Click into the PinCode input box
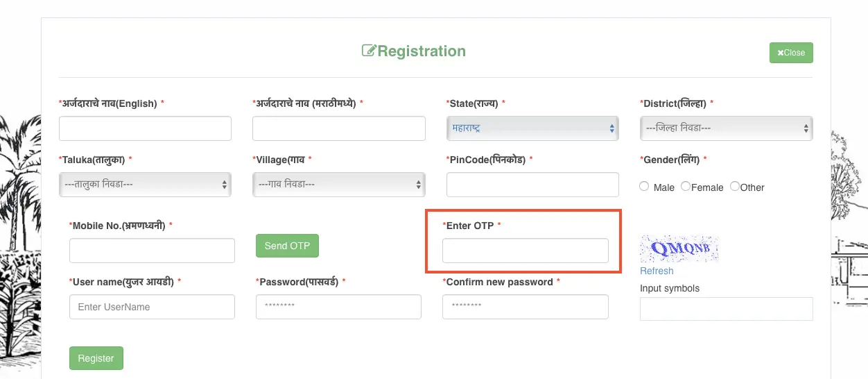 tap(532, 185)
